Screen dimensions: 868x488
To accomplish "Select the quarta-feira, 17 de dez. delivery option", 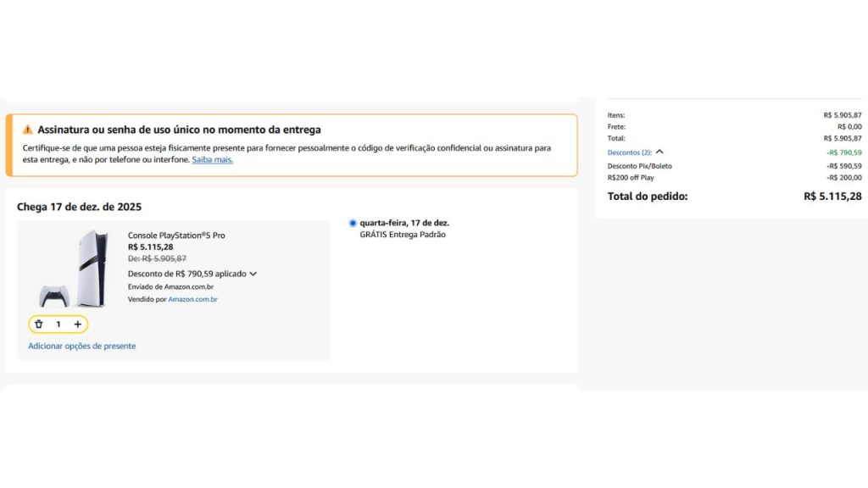I will point(353,223).
